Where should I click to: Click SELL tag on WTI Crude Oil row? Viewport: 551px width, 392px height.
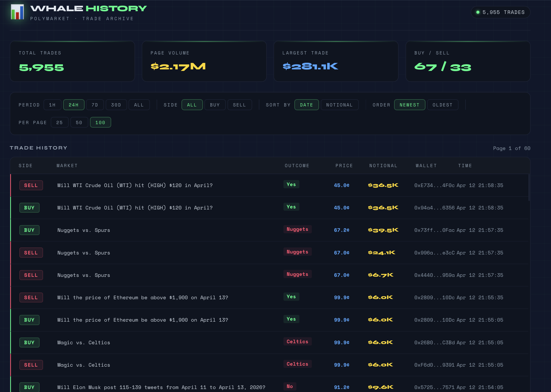31,185
